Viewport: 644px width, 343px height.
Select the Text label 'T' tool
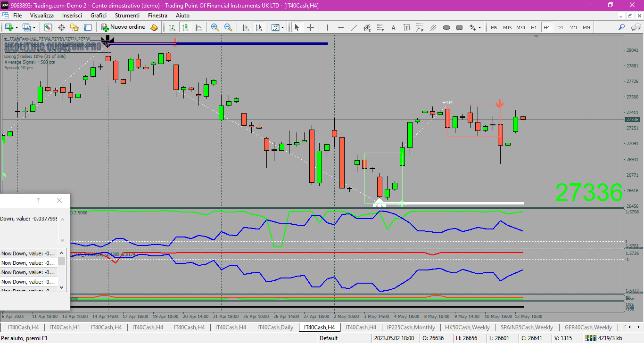(x=406, y=27)
